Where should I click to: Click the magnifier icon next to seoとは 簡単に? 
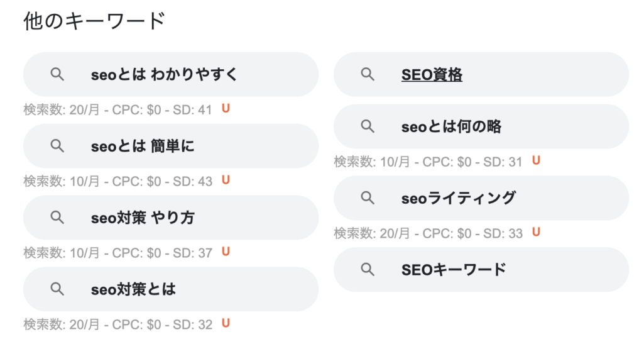tap(57, 147)
